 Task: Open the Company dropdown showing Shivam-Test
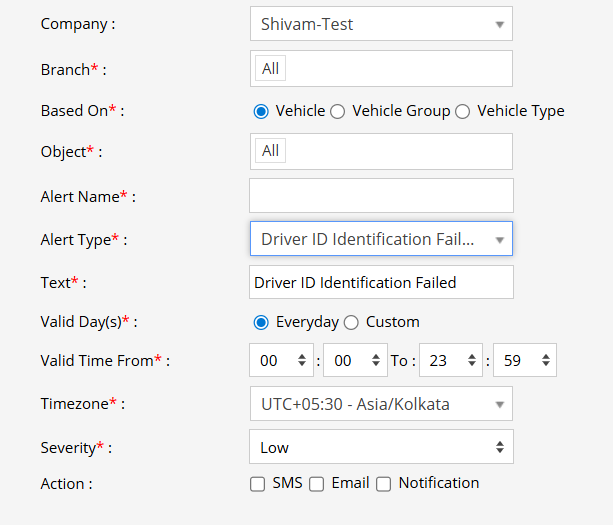[380, 24]
